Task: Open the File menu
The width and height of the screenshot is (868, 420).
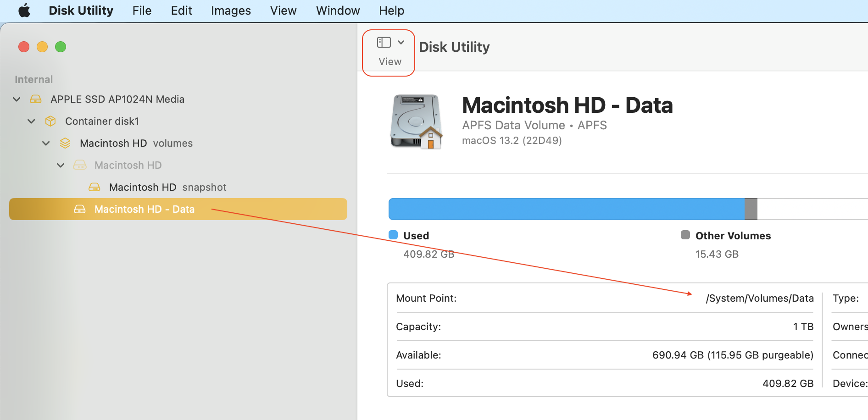Action: click(142, 11)
